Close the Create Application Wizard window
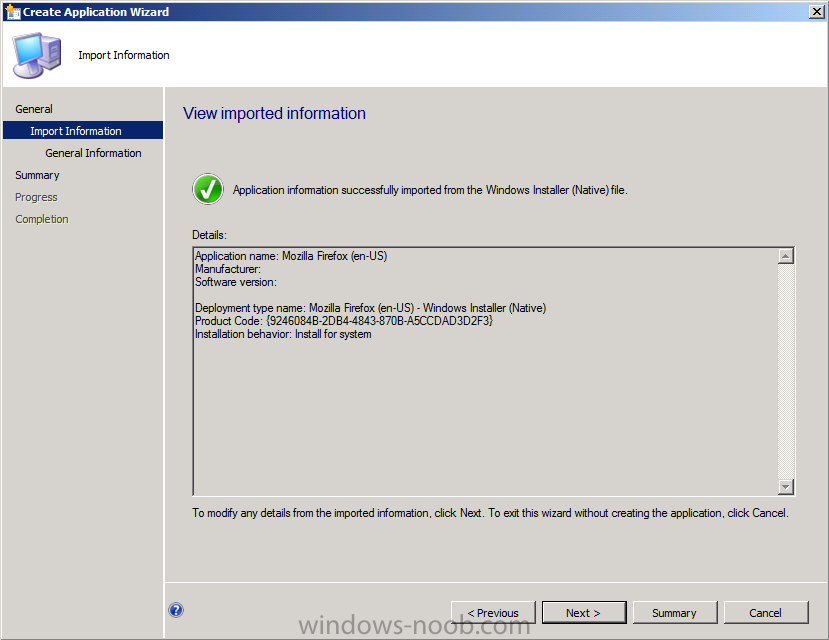The height and width of the screenshot is (640, 829). coord(816,12)
